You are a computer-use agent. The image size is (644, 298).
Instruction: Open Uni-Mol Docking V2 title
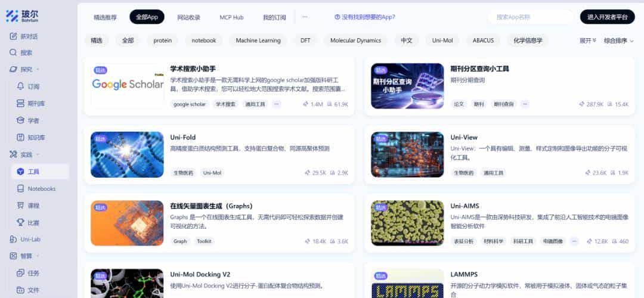pyautogui.click(x=200, y=274)
